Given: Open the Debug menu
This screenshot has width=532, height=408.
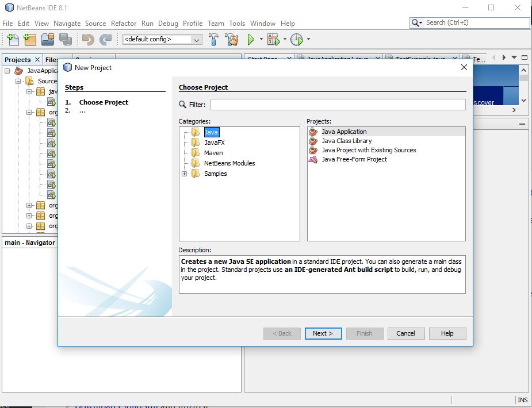Looking at the screenshot, I should click(x=168, y=24).
